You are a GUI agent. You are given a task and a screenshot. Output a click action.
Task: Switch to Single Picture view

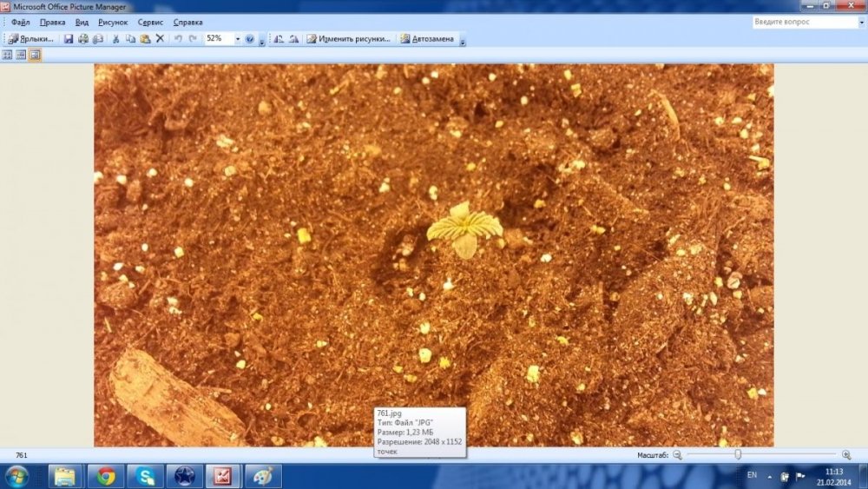35,55
